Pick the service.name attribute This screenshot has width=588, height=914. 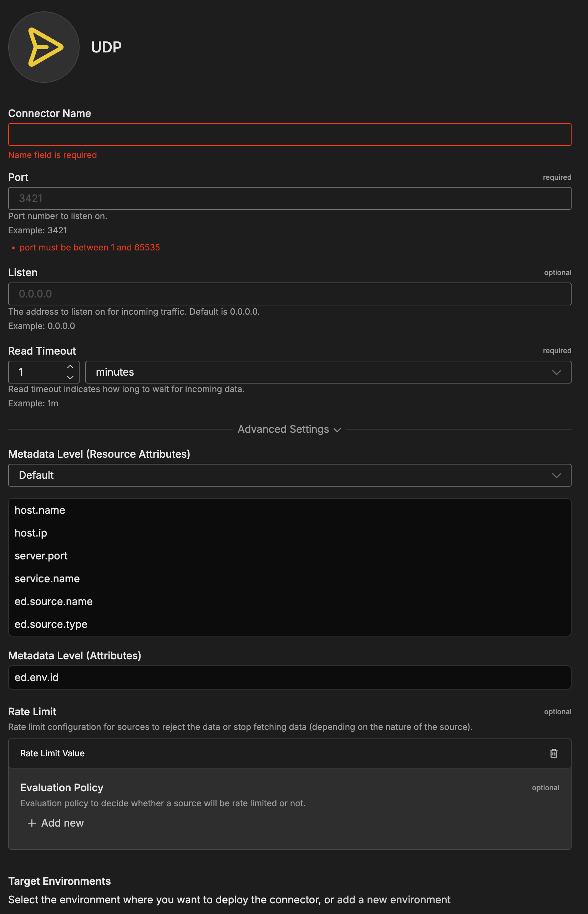(47, 578)
